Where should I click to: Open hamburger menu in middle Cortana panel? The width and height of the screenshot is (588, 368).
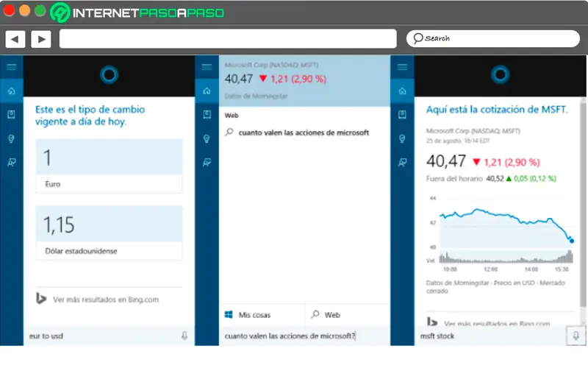(x=207, y=67)
